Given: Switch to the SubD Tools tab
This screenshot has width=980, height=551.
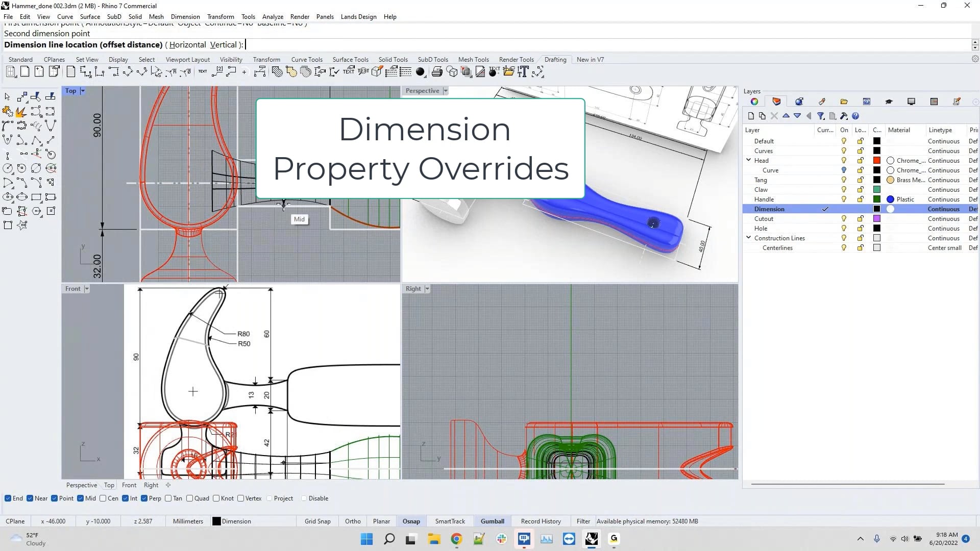Looking at the screenshot, I should coord(433,59).
